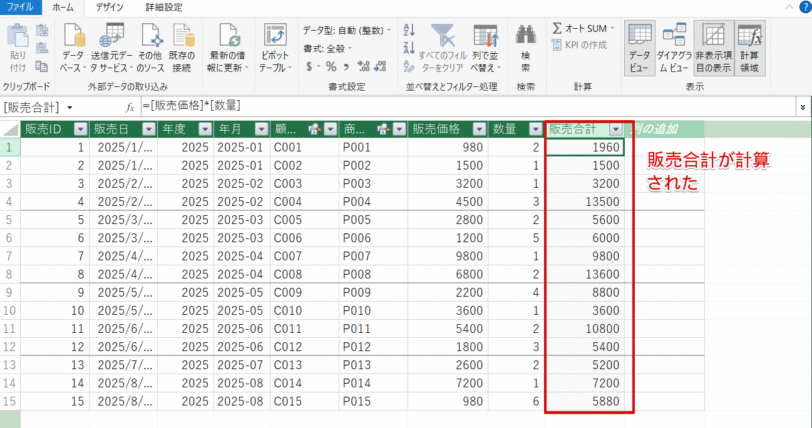The height and width of the screenshot is (428, 812).
Task: Click the fx insert function icon
Action: pyautogui.click(x=129, y=107)
